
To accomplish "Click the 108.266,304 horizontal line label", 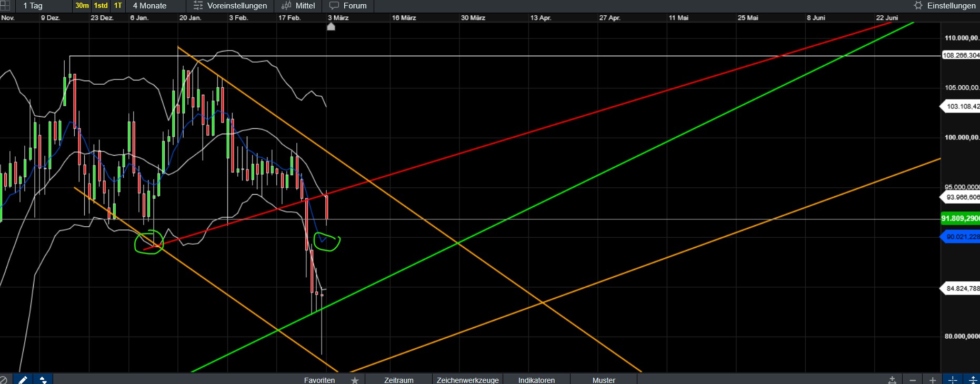I will pos(961,55).
